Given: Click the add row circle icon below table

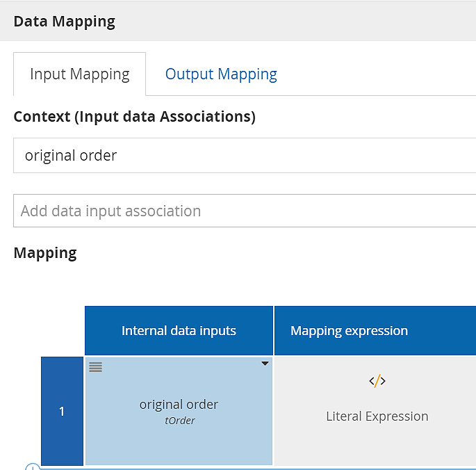Looking at the screenshot, I should click(x=33, y=467).
